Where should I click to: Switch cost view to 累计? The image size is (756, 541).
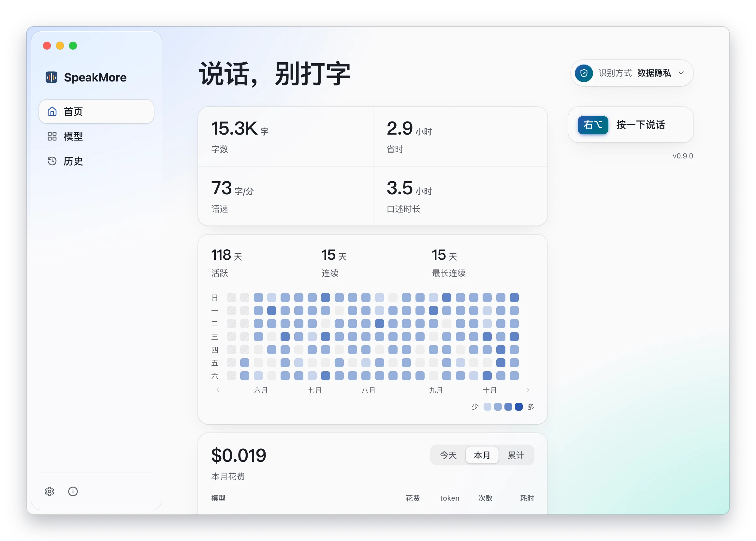[x=516, y=455]
